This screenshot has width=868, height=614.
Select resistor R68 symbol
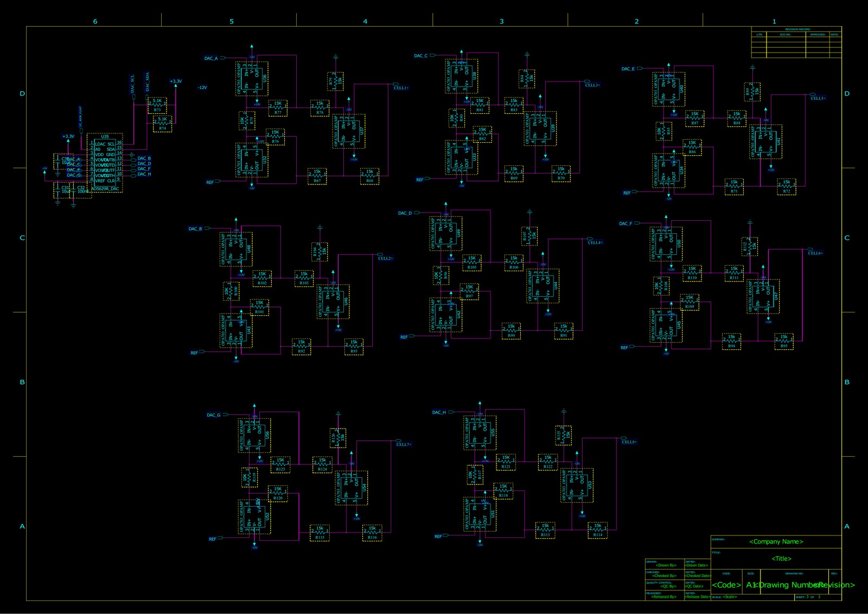[x=370, y=176]
